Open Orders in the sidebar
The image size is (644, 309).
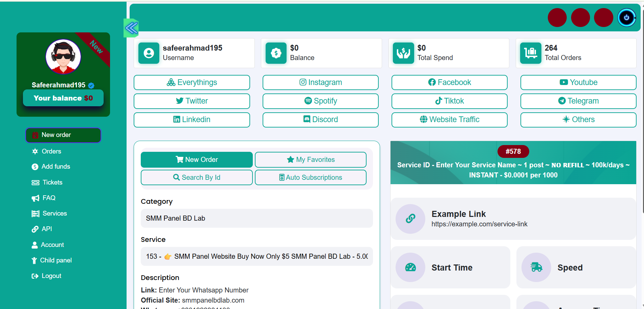click(47, 151)
